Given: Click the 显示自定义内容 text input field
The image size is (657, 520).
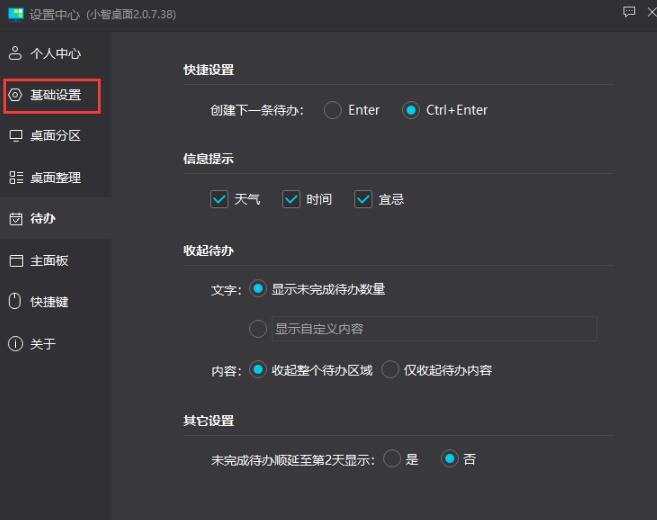Looking at the screenshot, I should tap(434, 329).
